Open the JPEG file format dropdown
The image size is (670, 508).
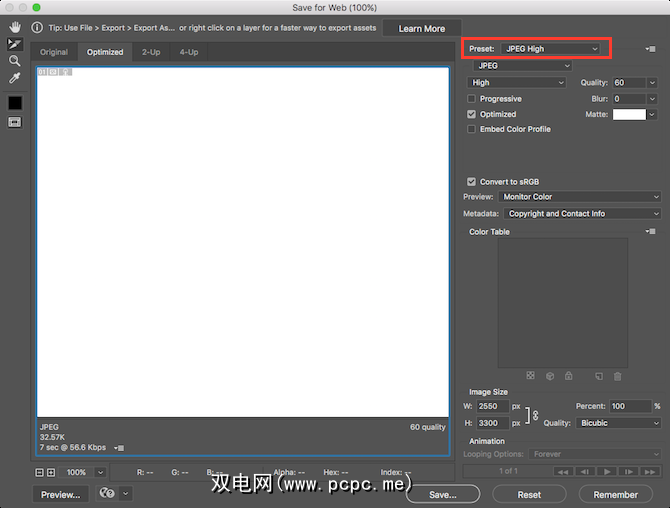click(523, 66)
